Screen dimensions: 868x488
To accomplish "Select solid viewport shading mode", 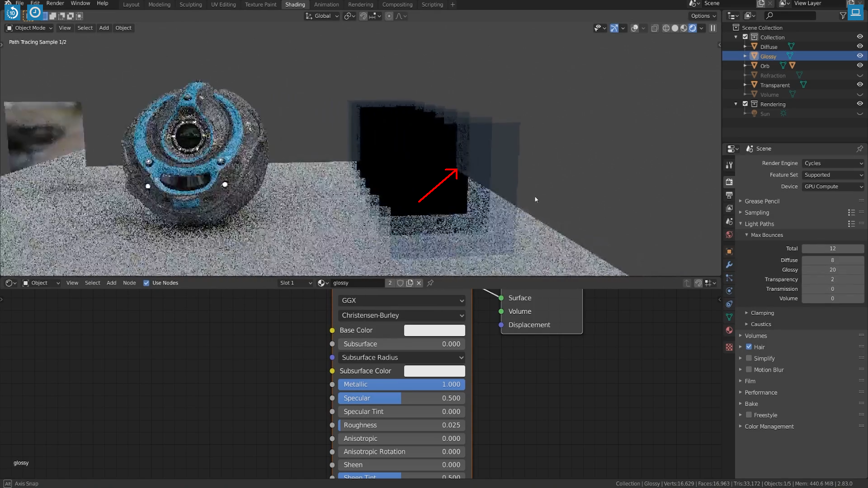I will click(675, 28).
